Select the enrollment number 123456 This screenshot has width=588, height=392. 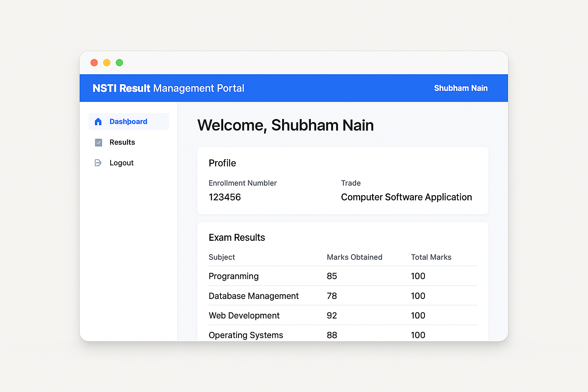(225, 197)
